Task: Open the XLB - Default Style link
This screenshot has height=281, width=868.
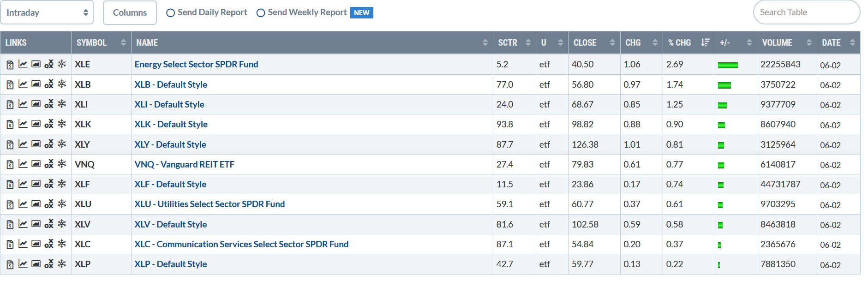Action: (171, 84)
